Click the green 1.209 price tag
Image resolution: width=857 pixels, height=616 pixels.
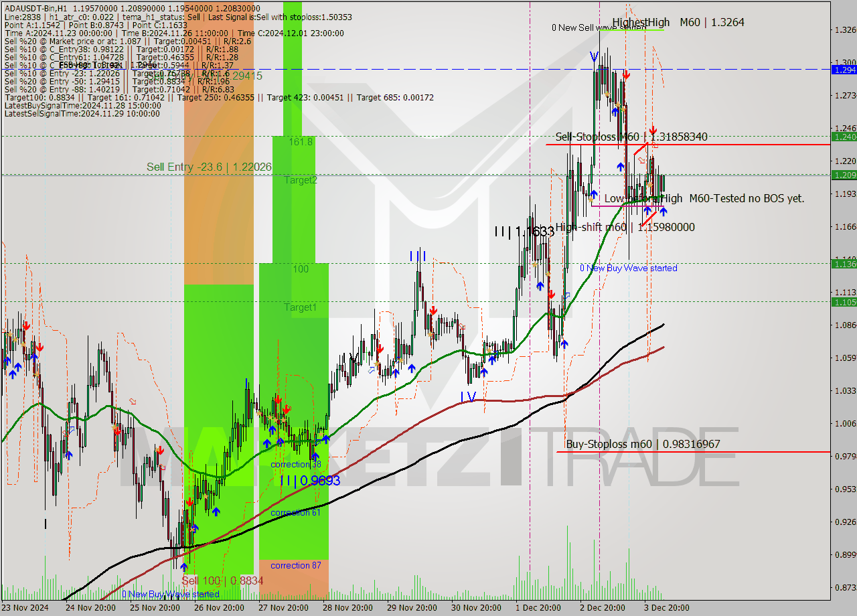(x=844, y=175)
